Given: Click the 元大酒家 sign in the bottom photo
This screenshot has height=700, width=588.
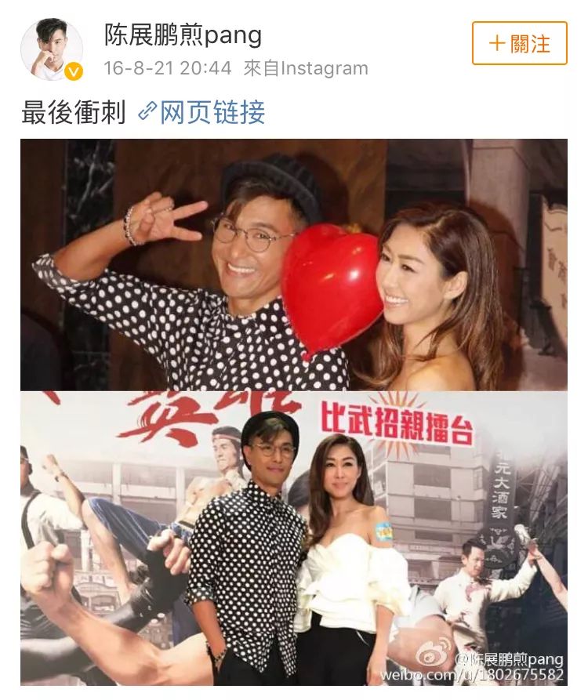Looking at the screenshot, I should 499,489.
